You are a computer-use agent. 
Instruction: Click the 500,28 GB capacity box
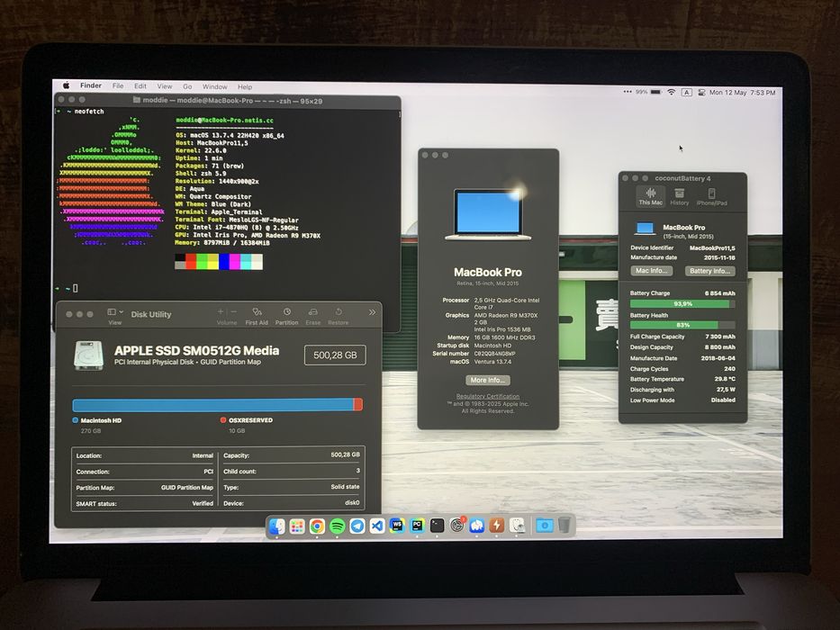(335, 355)
